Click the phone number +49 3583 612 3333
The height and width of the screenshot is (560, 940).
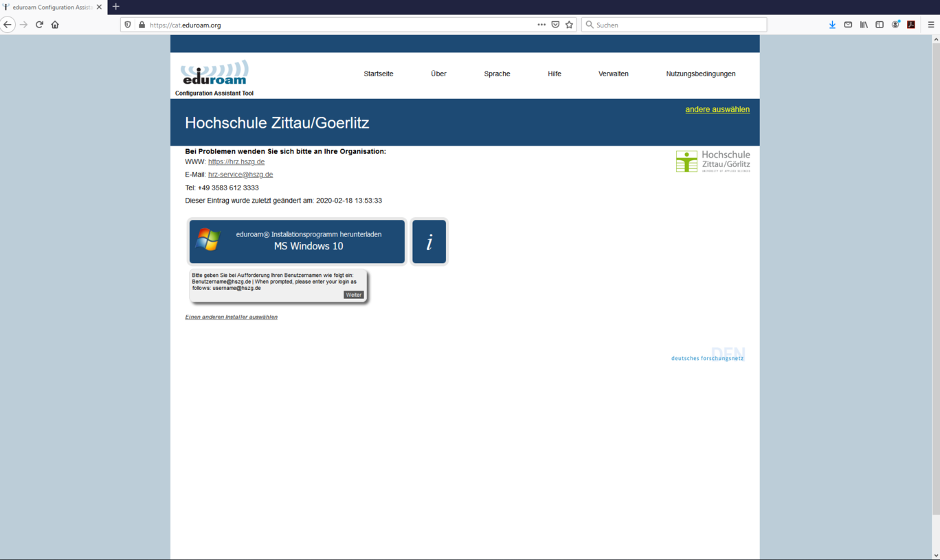click(228, 188)
